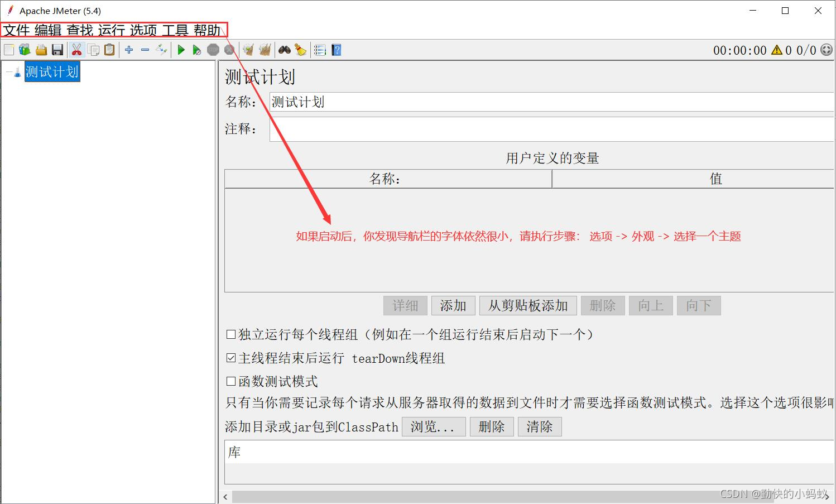836x504 pixels.
Task: Click the 名称 input field
Action: coord(552,102)
